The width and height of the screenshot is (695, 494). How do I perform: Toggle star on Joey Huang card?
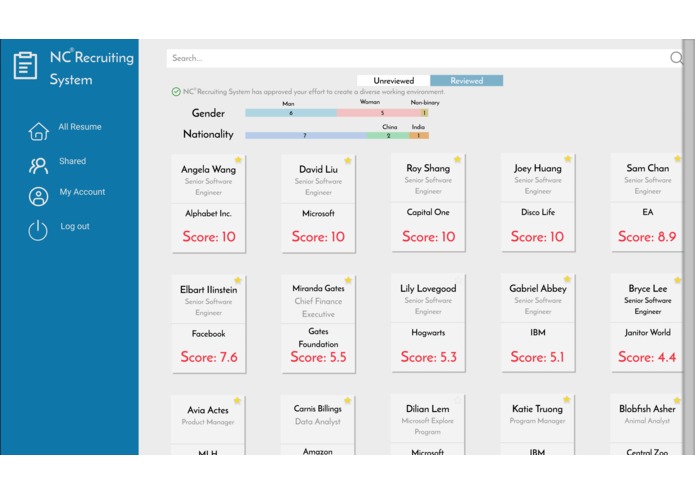tap(568, 159)
